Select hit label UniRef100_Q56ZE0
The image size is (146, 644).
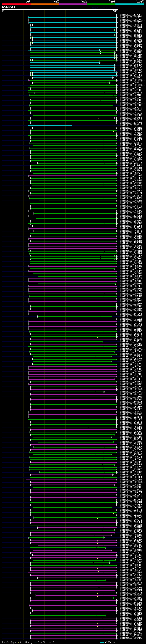coord(131,77)
